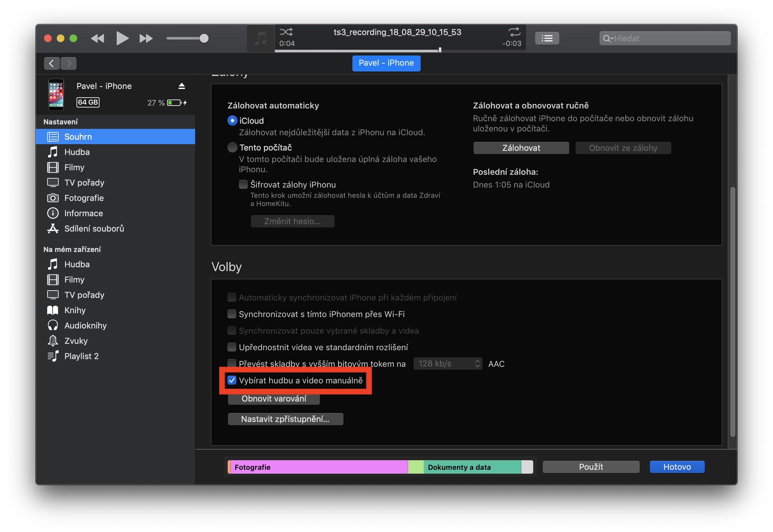773x532 pixels.
Task: Toggle shuffle icon in the player display
Action: click(286, 32)
